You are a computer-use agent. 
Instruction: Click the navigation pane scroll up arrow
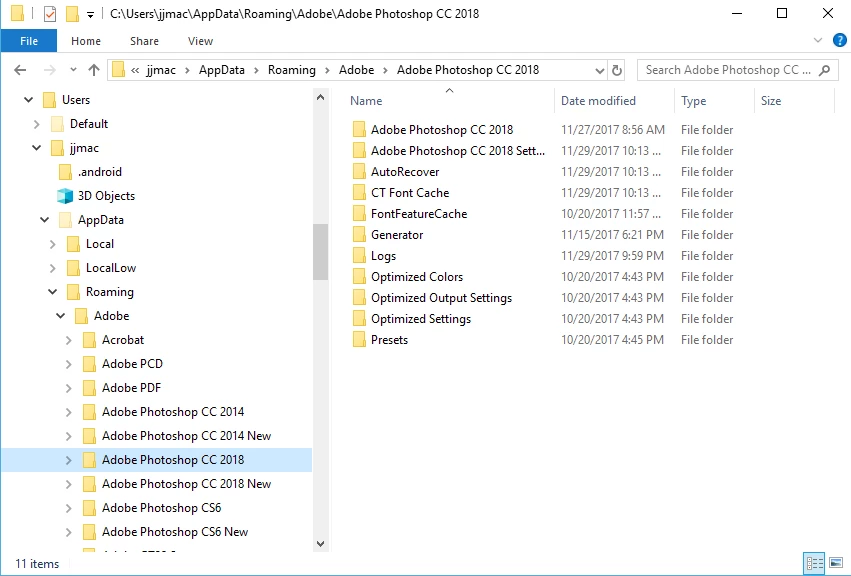click(320, 98)
